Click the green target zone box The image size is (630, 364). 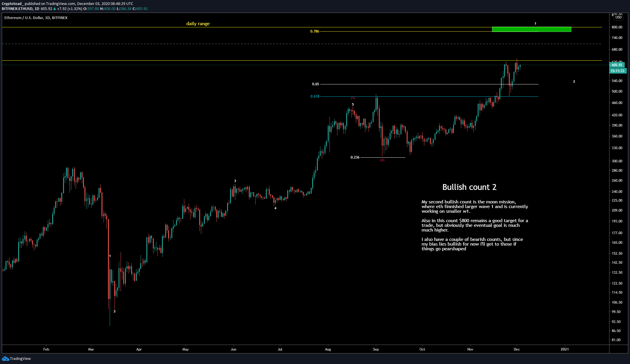click(531, 29)
